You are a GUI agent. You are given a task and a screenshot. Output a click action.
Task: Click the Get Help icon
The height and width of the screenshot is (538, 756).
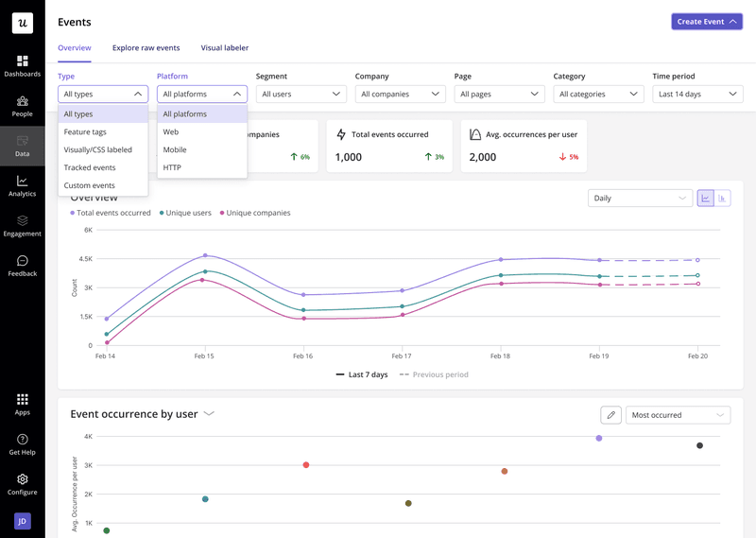tap(22, 443)
